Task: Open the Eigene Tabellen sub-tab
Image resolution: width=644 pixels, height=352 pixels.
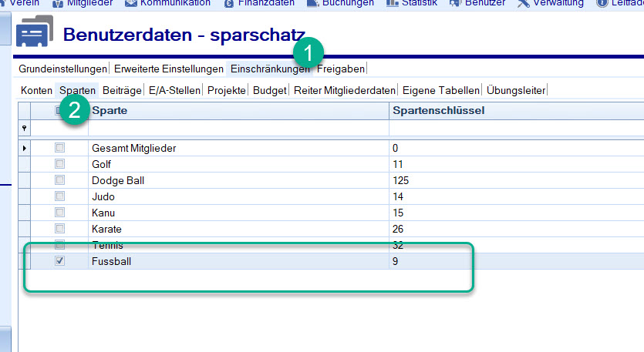Action: (440, 90)
